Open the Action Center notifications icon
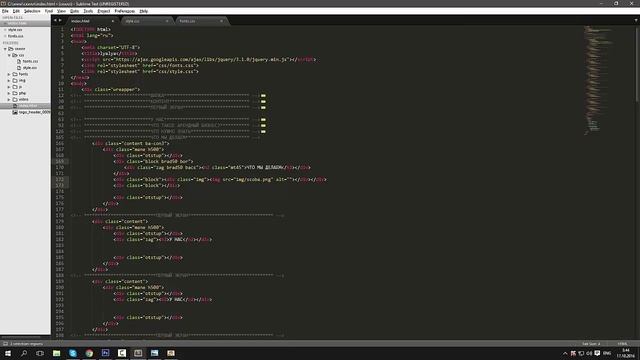The image size is (640, 360). point(597,353)
